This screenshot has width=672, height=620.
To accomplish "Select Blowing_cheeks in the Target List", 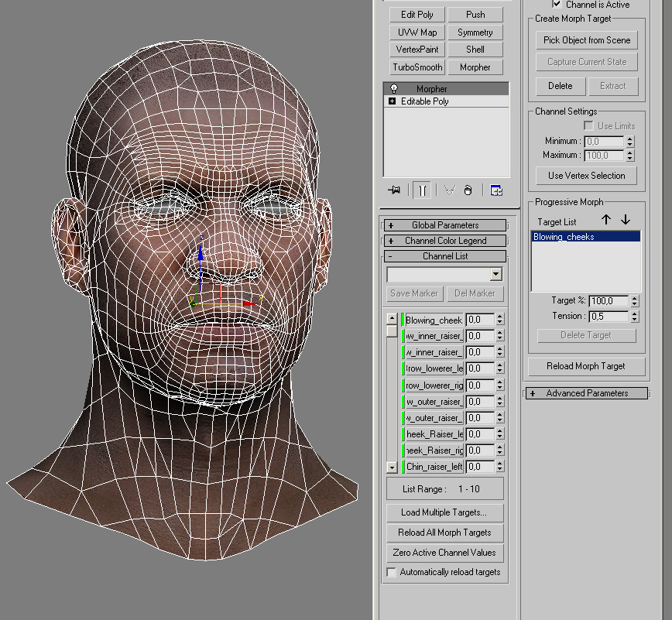I will click(586, 237).
